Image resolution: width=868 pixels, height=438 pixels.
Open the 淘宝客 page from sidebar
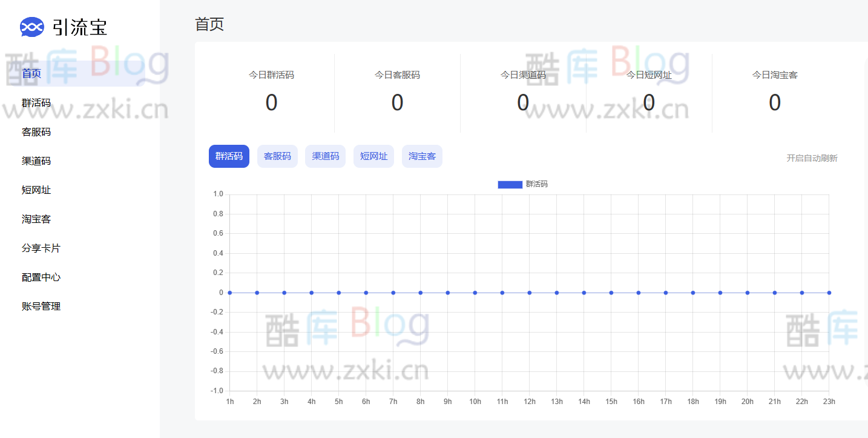coord(36,219)
